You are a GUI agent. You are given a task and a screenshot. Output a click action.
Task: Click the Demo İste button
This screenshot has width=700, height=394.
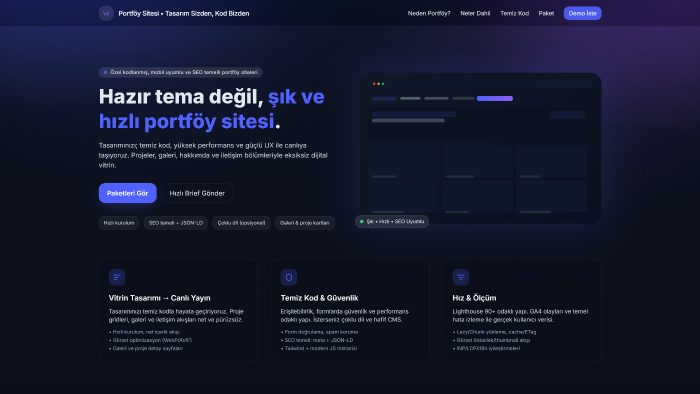pos(582,13)
